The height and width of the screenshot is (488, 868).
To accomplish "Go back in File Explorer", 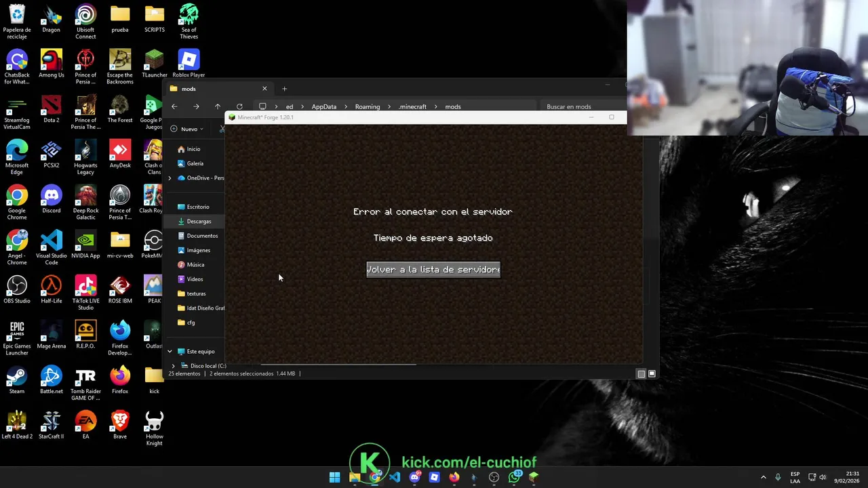I will pyautogui.click(x=174, y=106).
